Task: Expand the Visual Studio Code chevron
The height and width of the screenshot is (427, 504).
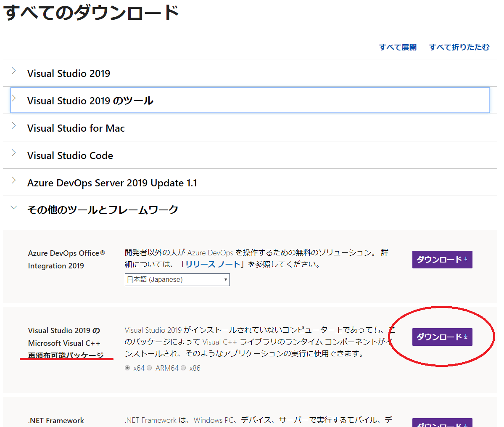Action: pos(14,153)
